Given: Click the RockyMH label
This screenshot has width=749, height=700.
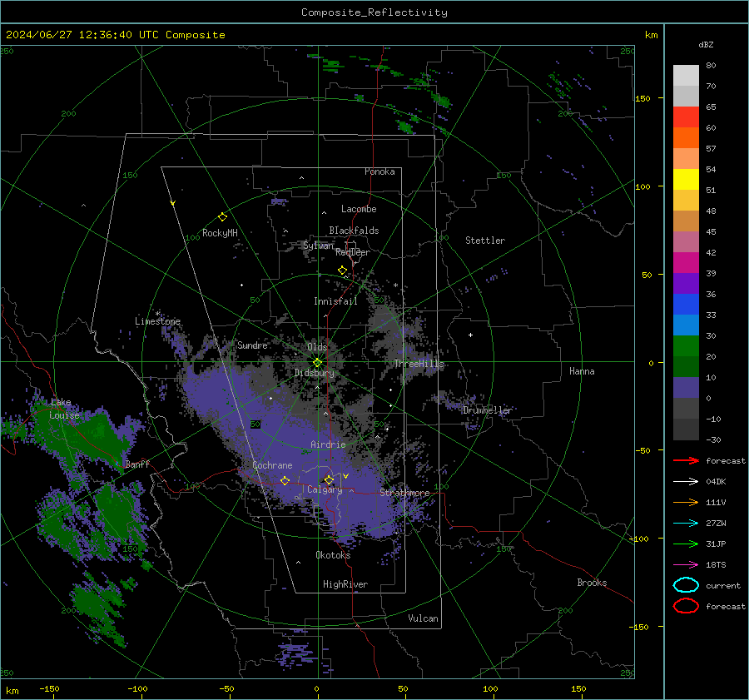Looking at the screenshot, I should [220, 233].
